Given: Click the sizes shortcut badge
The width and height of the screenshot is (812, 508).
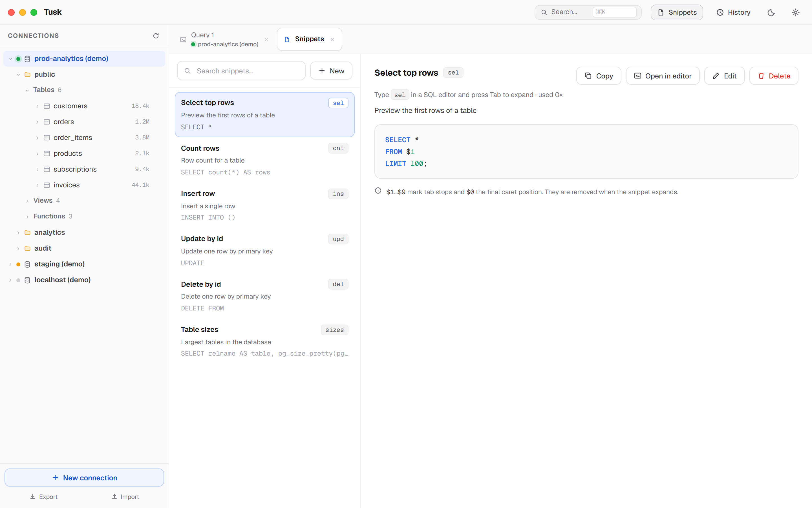Looking at the screenshot, I should 335,330.
